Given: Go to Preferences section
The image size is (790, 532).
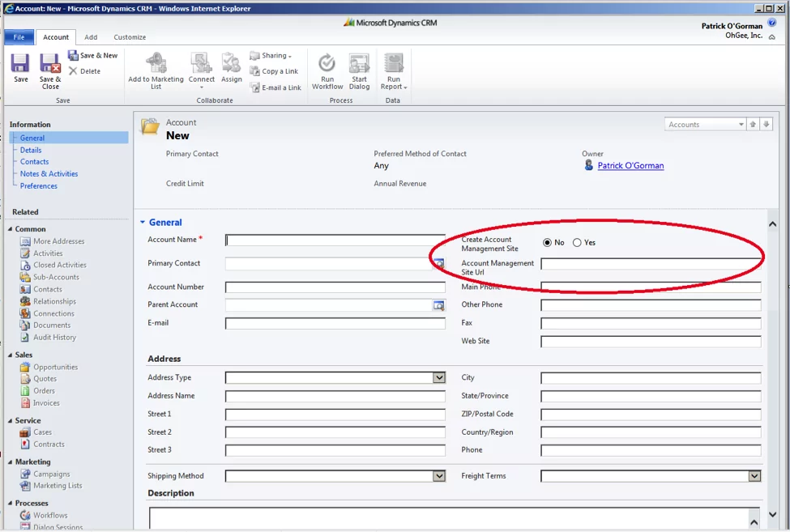Looking at the screenshot, I should pos(39,185).
